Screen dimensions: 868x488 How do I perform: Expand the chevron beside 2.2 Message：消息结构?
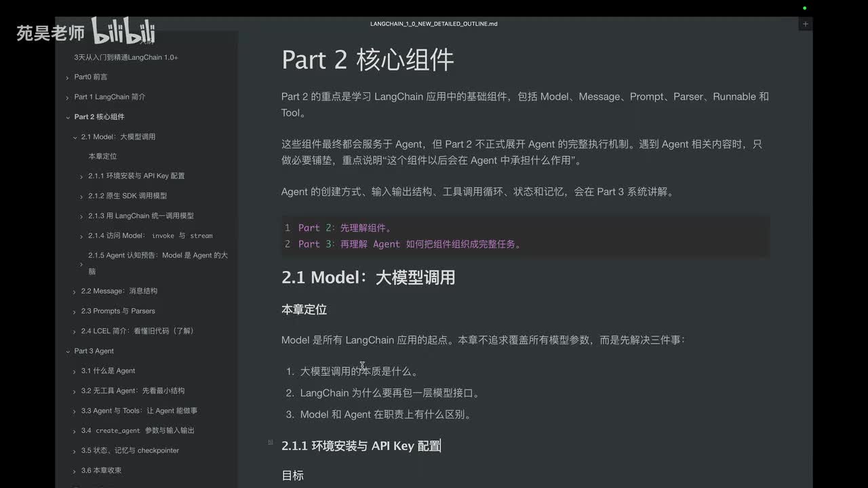[75, 292]
